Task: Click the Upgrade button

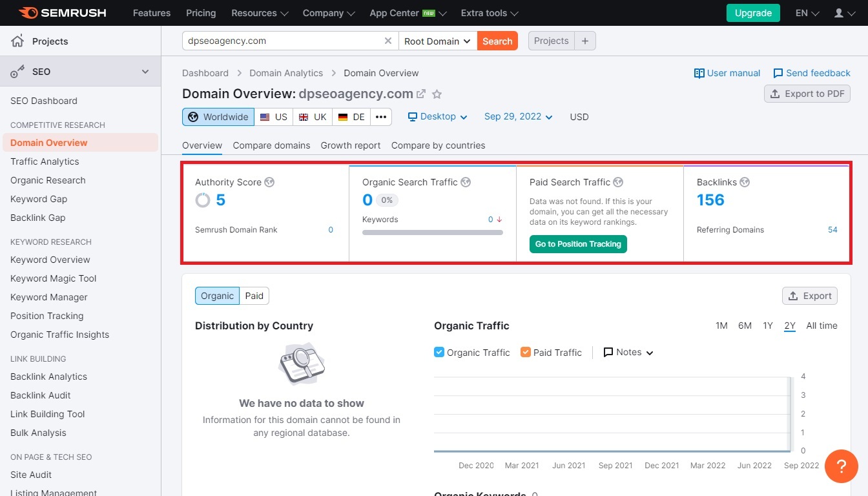Action: click(753, 13)
